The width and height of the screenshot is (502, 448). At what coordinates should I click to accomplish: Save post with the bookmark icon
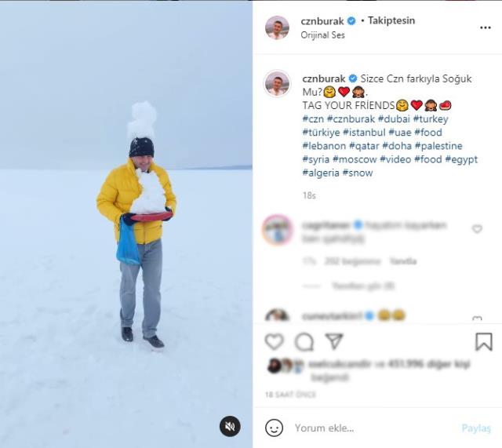pos(483,341)
